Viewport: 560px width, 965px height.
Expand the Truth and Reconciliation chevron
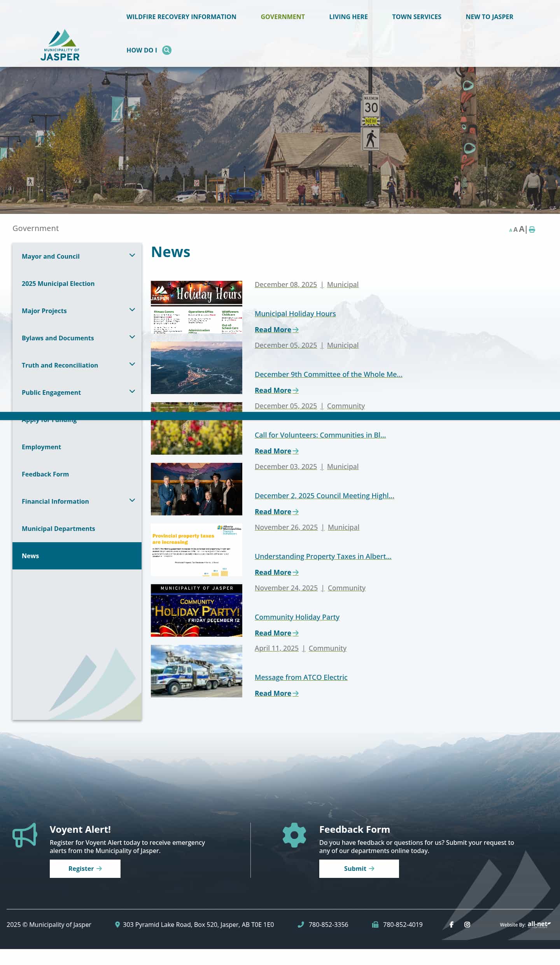132,364
